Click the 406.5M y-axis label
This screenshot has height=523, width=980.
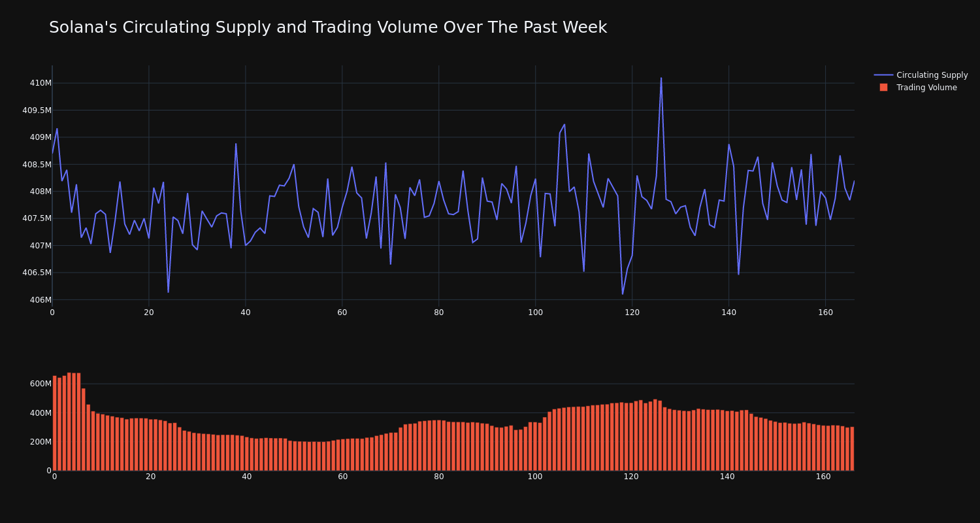[x=37, y=273]
